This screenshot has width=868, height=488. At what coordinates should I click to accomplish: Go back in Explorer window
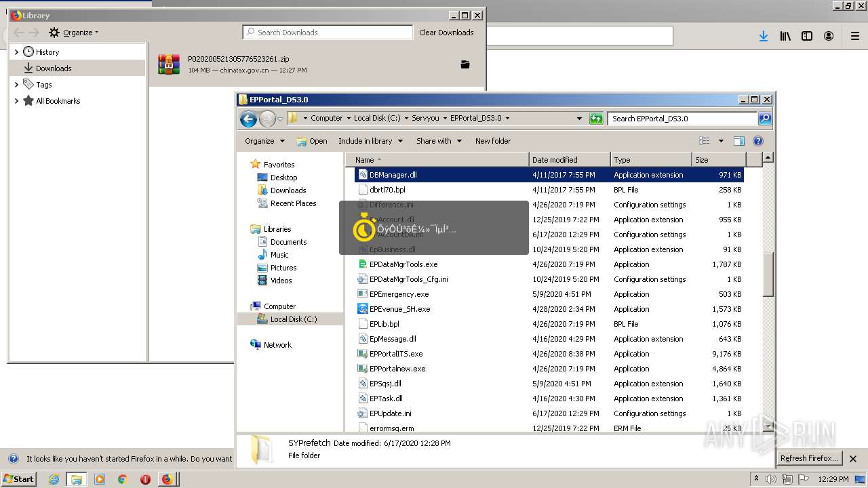tap(248, 119)
